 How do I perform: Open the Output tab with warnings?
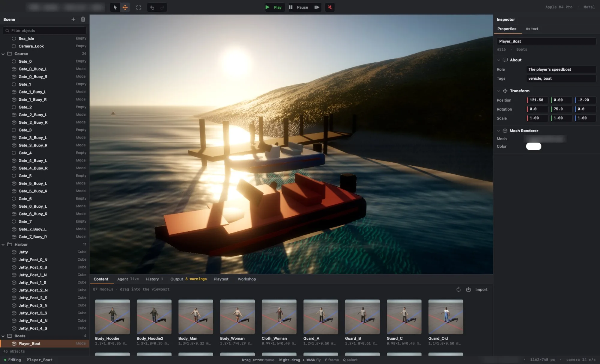point(188,279)
